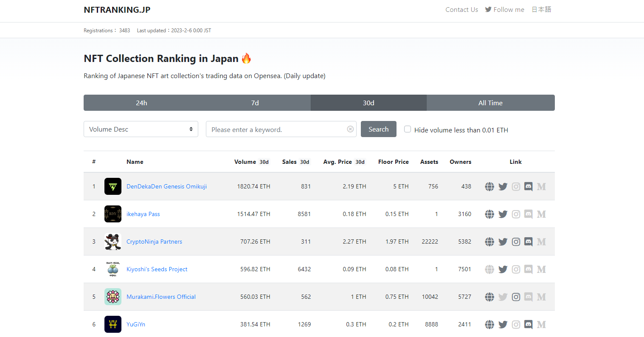Click the YuGiYn collection thumbnail
Viewport: 644px width, 337px height.
point(113,324)
